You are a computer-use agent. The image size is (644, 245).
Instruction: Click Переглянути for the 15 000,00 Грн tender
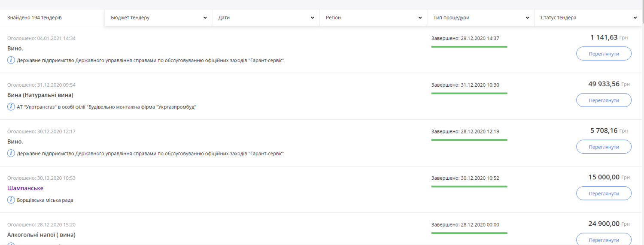coord(604,193)
